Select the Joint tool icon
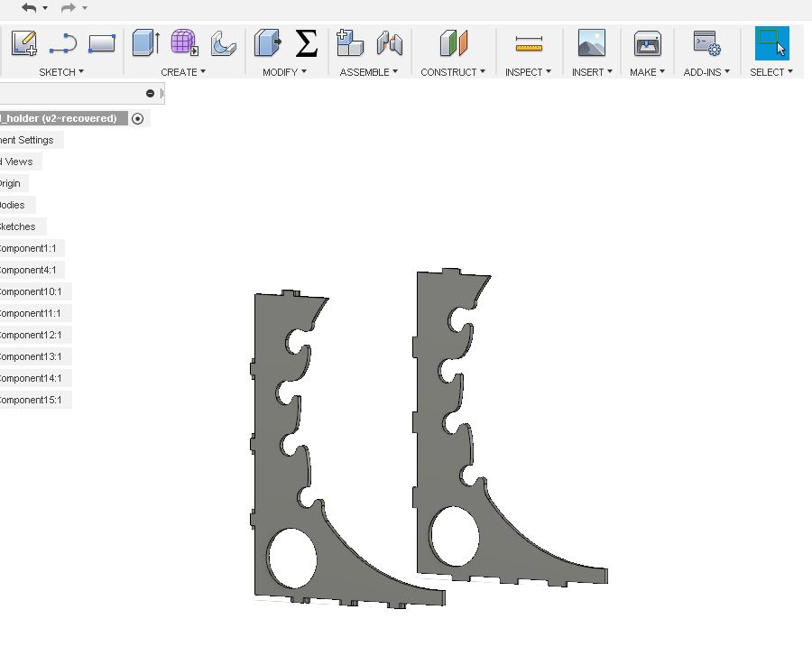The height and width of the screenshot is (665, 812). pos(390,43)
